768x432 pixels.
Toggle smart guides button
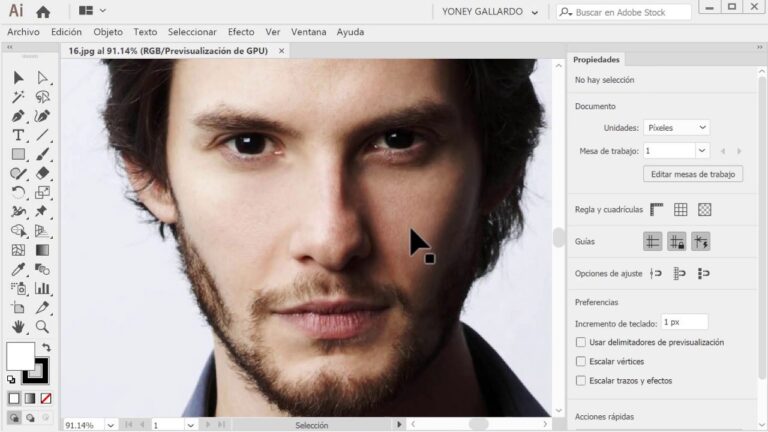pos(700,241)
